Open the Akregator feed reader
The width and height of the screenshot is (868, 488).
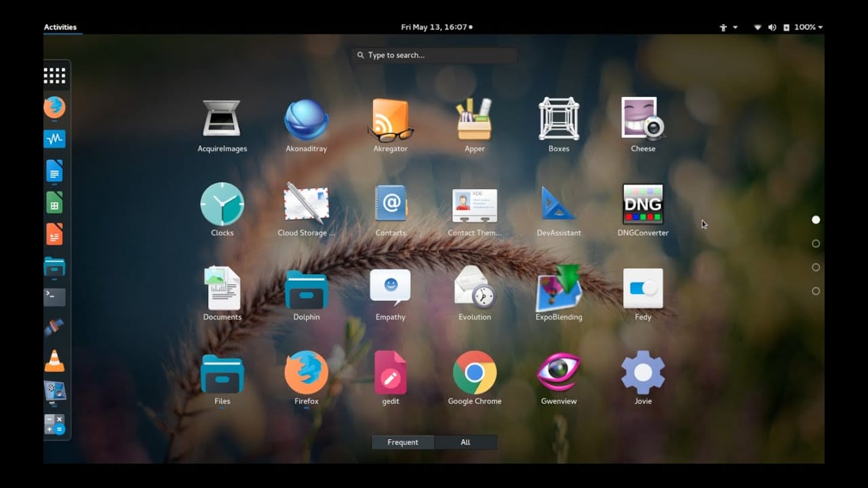pyautogui.click(x=391, y=119)
